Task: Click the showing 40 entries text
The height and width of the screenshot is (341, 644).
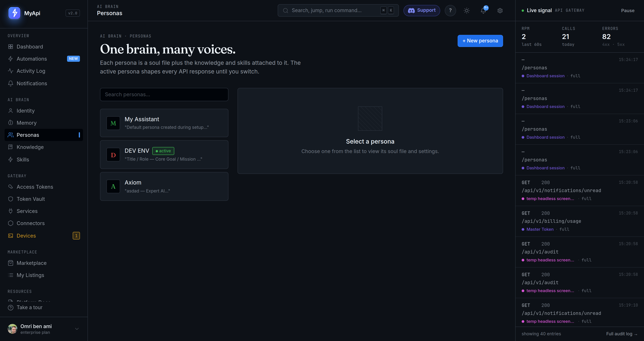Action: [x=541, y=334]
